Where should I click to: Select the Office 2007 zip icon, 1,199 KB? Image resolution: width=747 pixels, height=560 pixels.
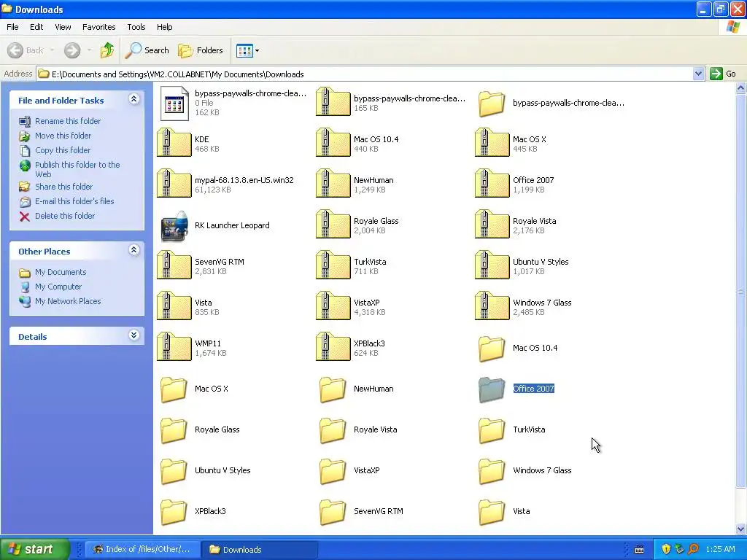click(x=492, y=183)
